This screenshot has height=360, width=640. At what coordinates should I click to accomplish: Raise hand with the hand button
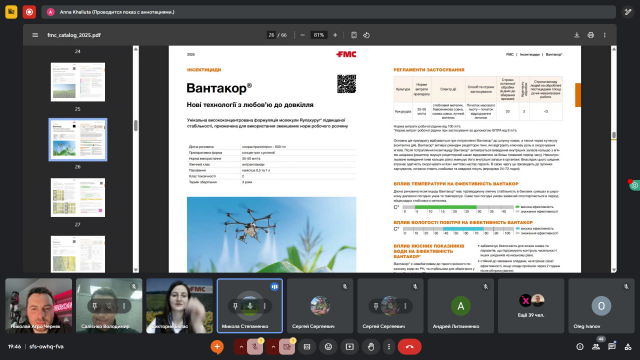pos(371,347)
